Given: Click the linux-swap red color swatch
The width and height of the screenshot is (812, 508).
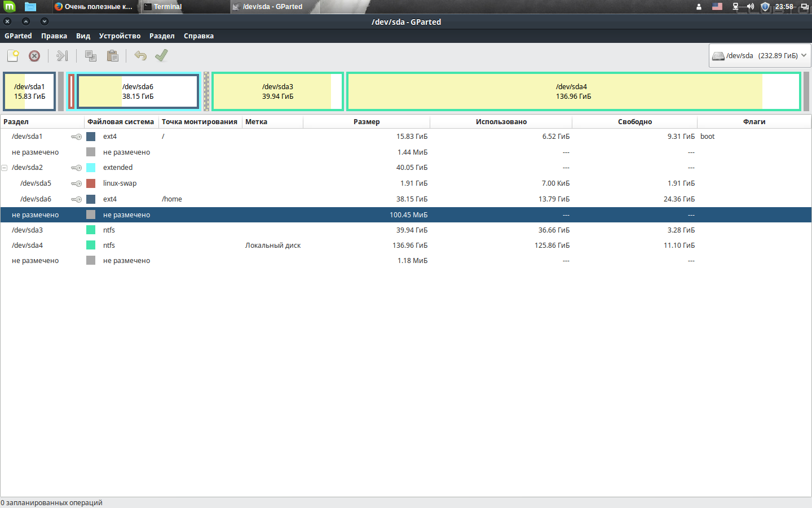Looking at the screenshot, I should (91, 183).
